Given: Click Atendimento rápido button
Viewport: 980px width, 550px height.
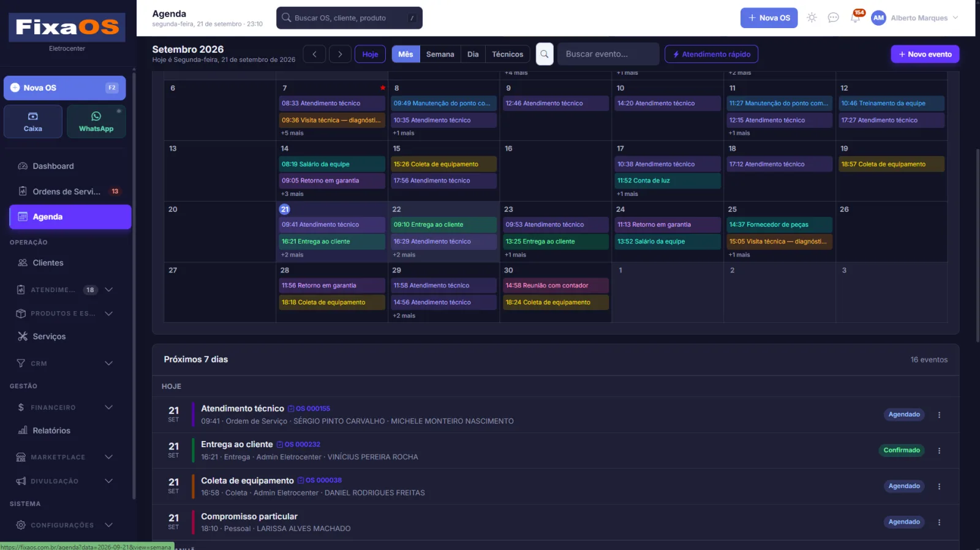Looking at the screenshot, I should [x=711, y=54].
